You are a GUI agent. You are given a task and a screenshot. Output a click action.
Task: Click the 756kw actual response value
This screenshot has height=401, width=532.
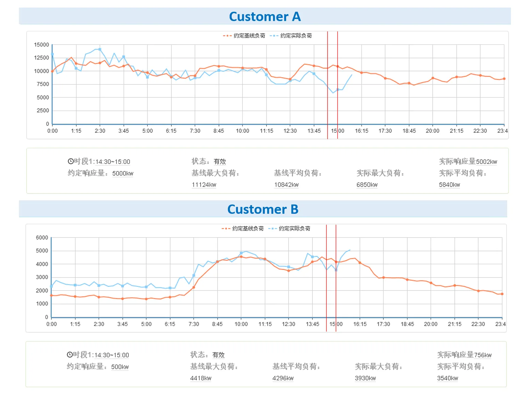point(483,355)
